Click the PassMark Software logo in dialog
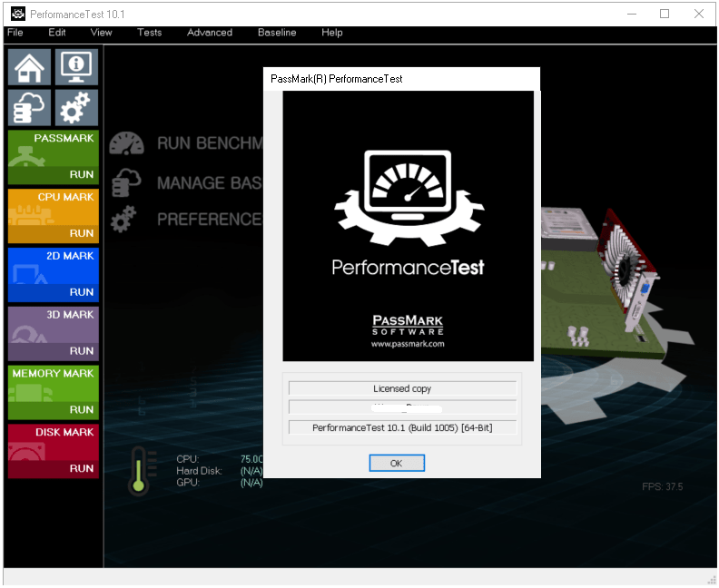 (408, 325)
